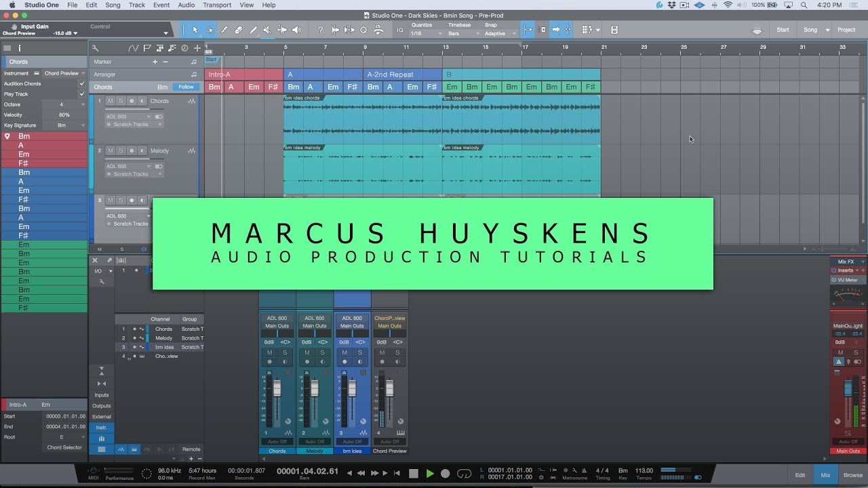This screenshot has width=868, height=488.
Task: Toggle the IQ input quantize icon
Action: pyautogui.click(x=399, y=30)
